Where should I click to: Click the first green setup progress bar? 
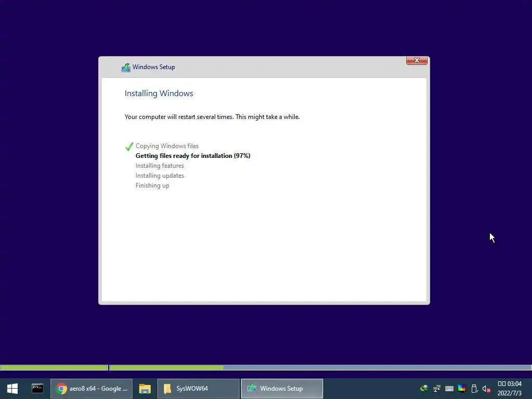pyautogui.click(x=54, y=367)
